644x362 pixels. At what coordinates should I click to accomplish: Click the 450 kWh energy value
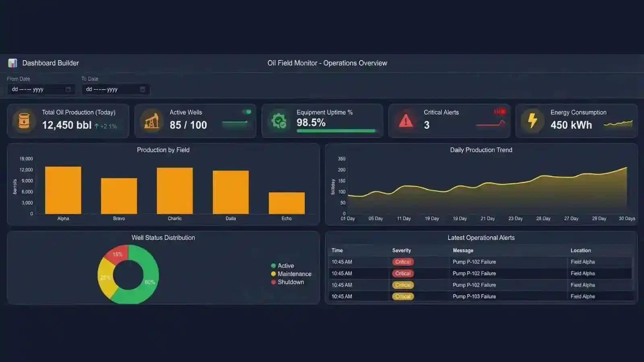point(571,125)
